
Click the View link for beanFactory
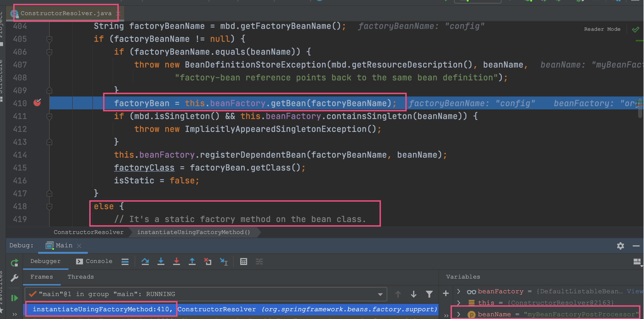[x=635, y=291]
